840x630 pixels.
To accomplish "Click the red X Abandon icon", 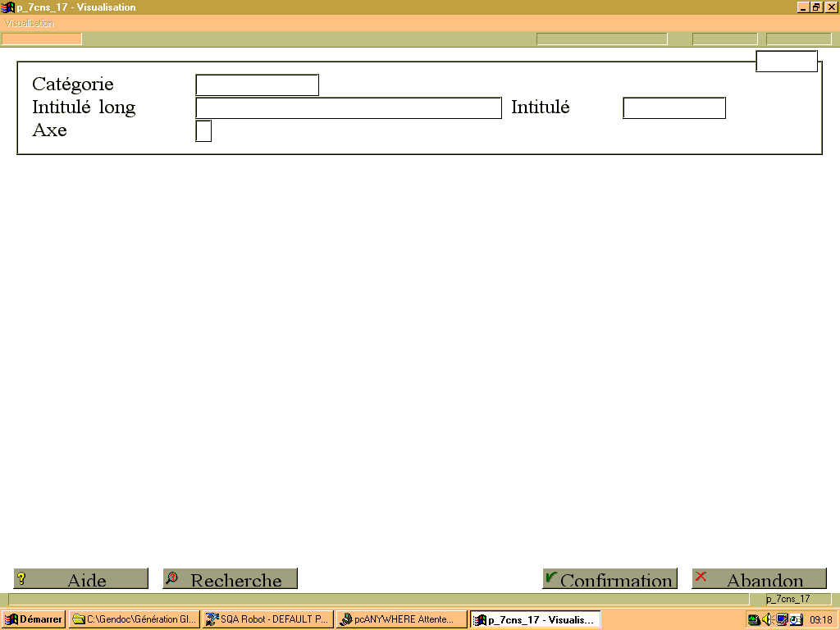I will [x=701, y=577].
